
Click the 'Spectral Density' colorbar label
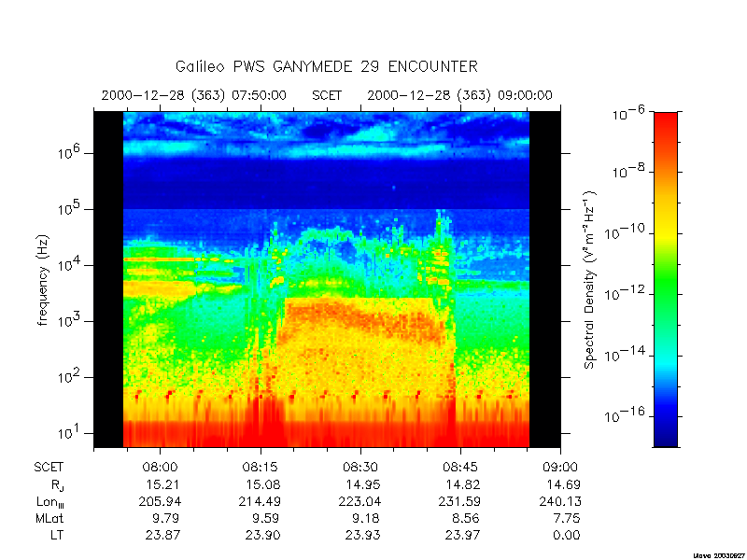(589, 280)
